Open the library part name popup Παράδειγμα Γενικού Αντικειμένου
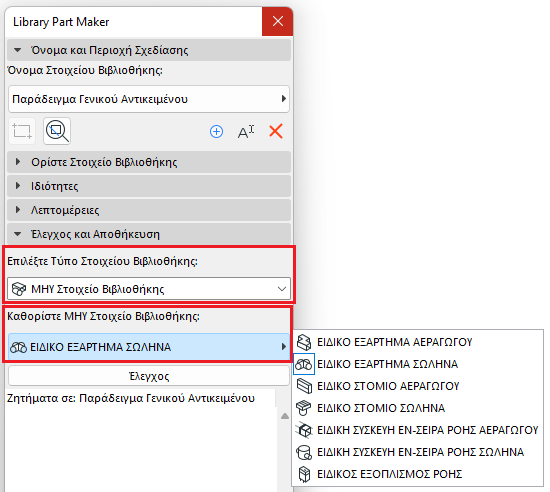550x492 pixels. coord(149,99)
